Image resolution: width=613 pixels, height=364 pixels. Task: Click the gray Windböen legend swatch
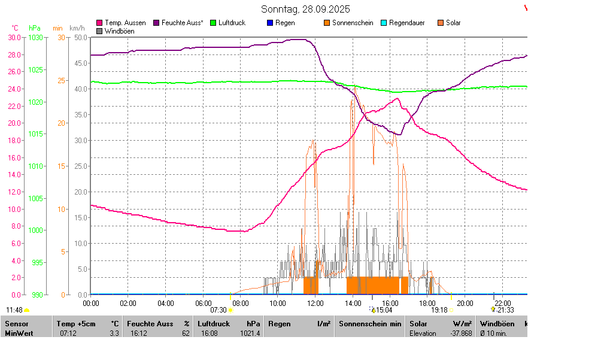coord(99,31)
